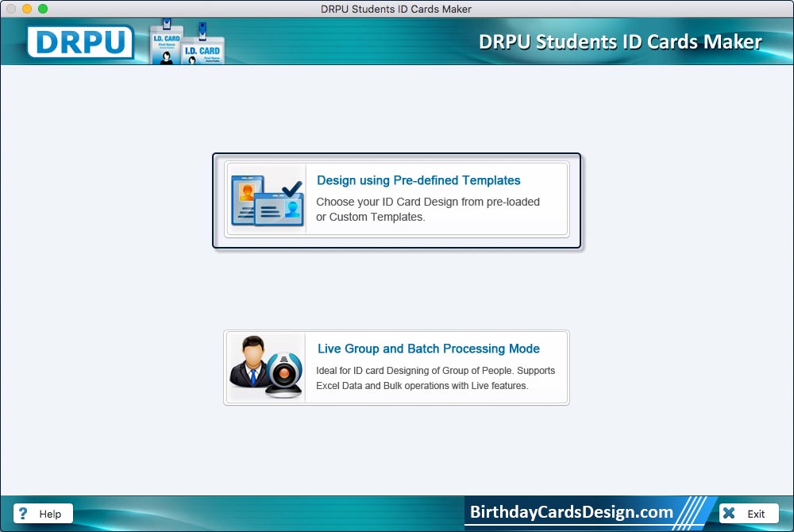Click the Exit button
794x532 pixels.
tap(749, 513)
